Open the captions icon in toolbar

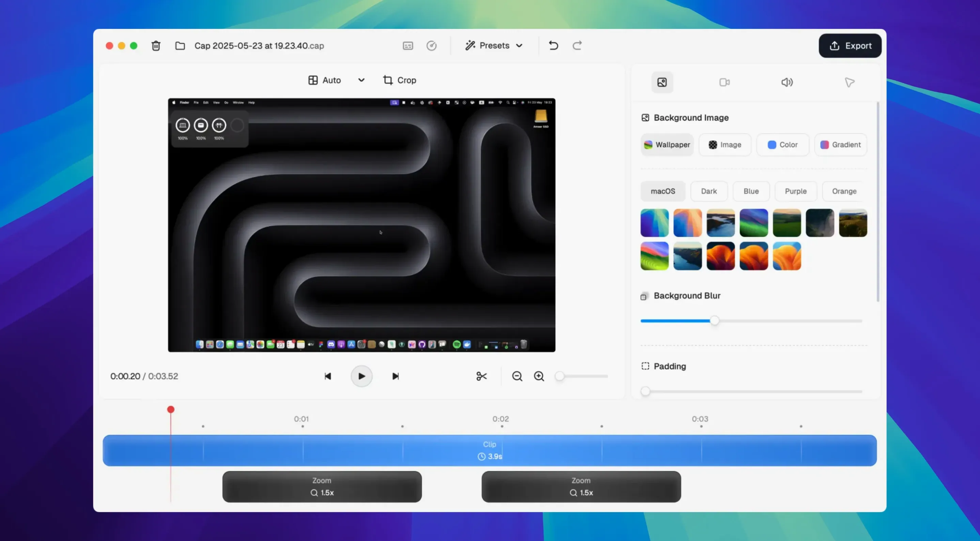408,46
